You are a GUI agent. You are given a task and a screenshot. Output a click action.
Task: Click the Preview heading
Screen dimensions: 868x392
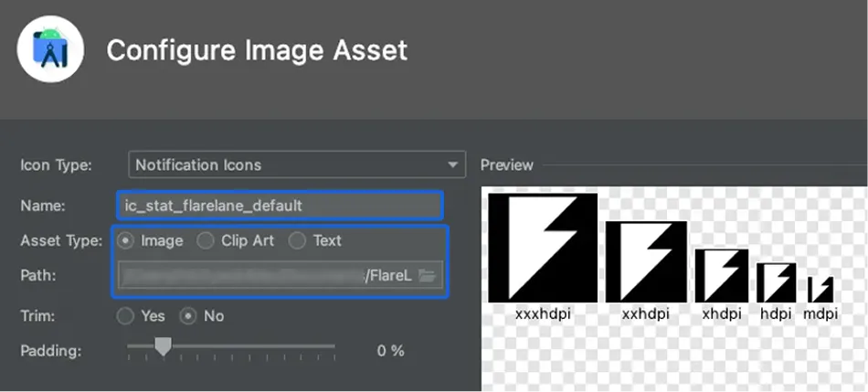[x=506, y=165]
